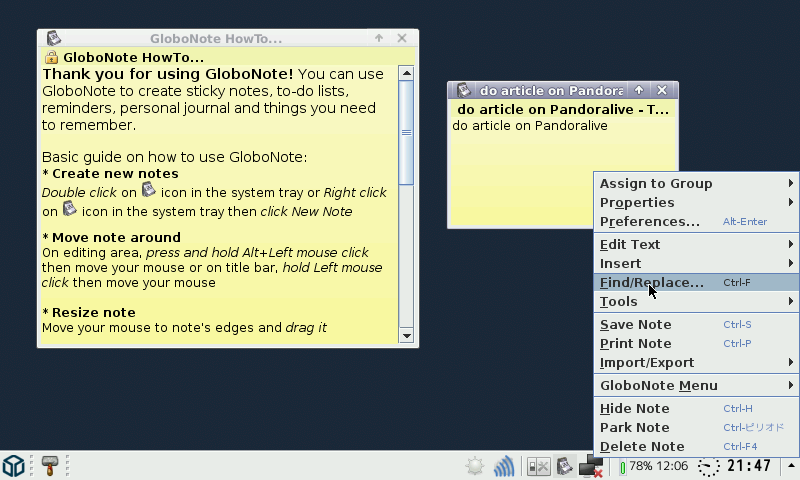
Task: Expand arrow next to Edit Text
Action: 791,244
